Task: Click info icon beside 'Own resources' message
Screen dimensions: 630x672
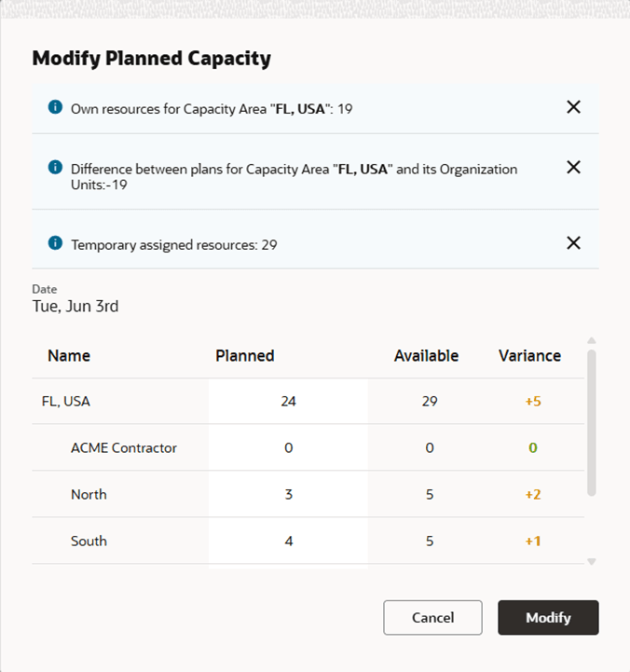Action: (x=55, y=106)
